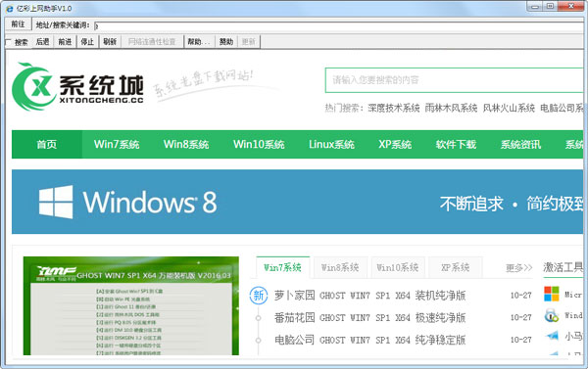Click the app icon in title bar

(x=10, y=9)
